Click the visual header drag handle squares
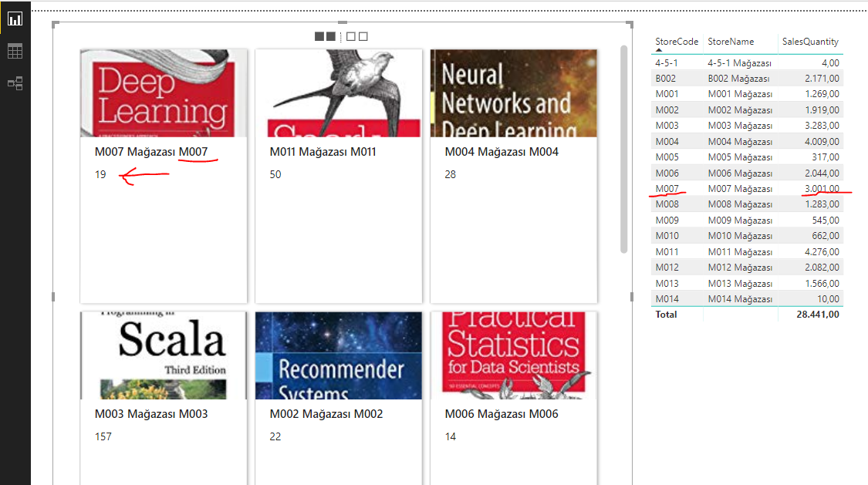The height and width of the screenshot is (485, 868). point(341,36)
